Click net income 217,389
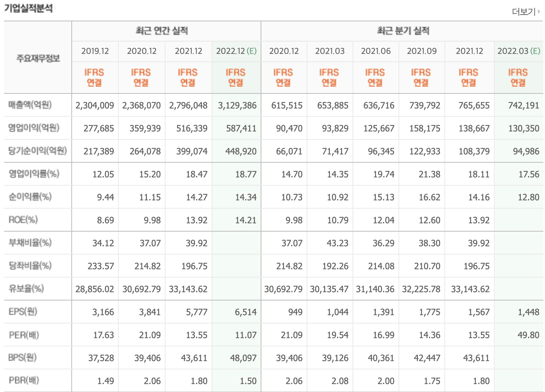This screenshot has height=392, width=545. pos(99,152)
